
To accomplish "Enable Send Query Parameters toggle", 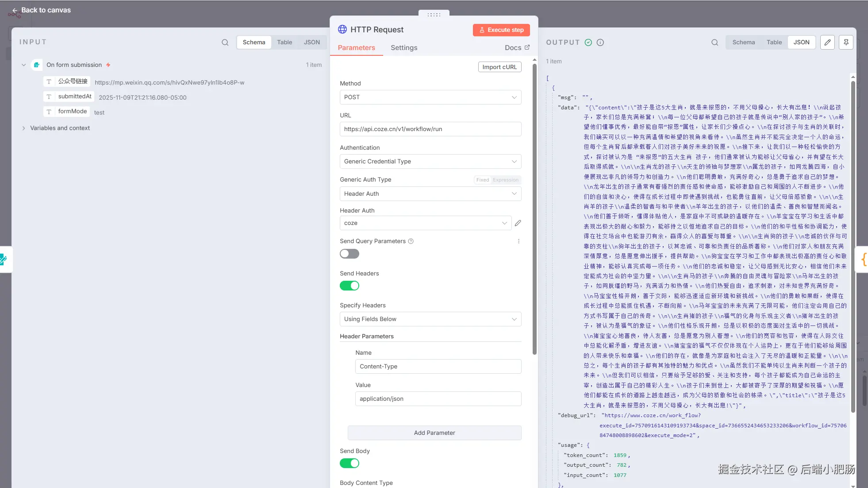I will click(349, 254).
